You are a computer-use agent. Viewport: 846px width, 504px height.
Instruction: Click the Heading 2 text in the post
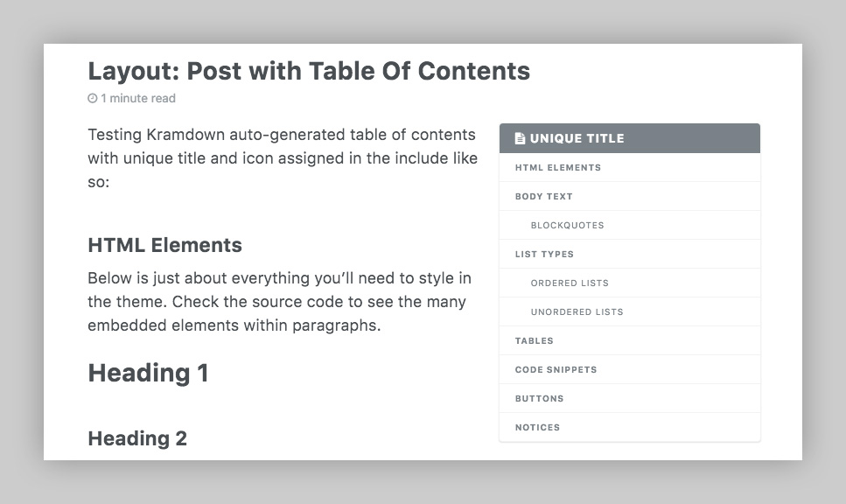coord(136,437)
